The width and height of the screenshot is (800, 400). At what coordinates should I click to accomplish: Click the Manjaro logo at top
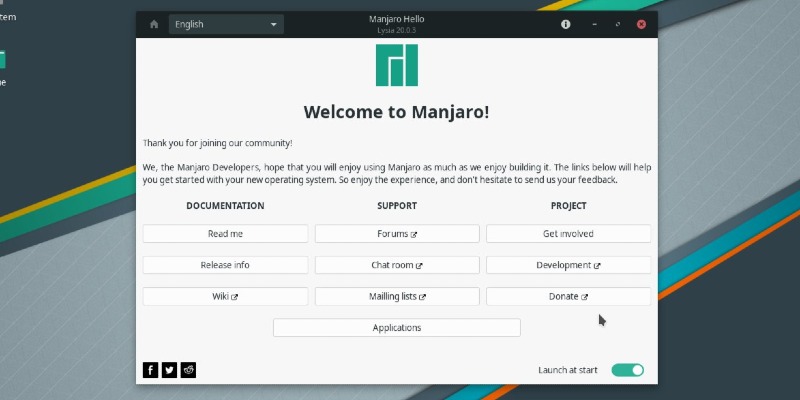(x=397, y=66)
